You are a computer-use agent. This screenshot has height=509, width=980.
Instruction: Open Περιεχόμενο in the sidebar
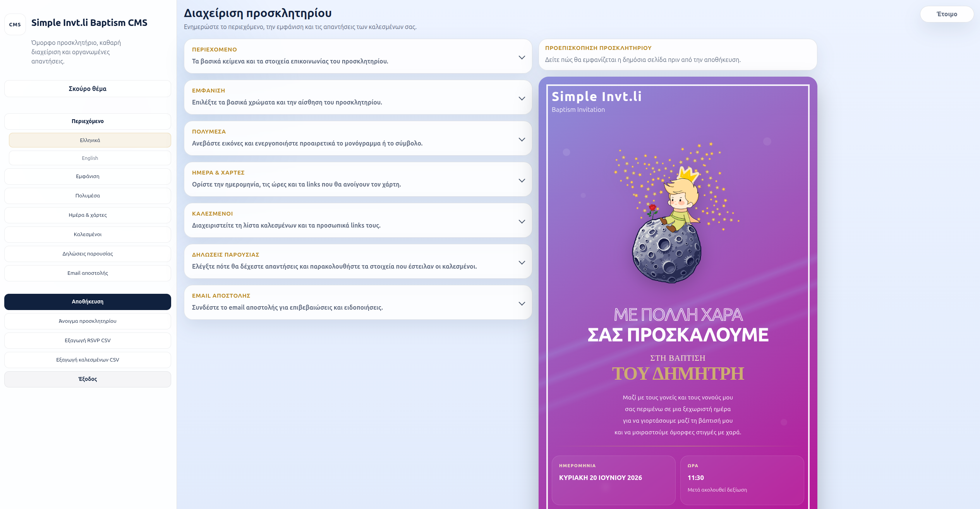click(88, 121)
